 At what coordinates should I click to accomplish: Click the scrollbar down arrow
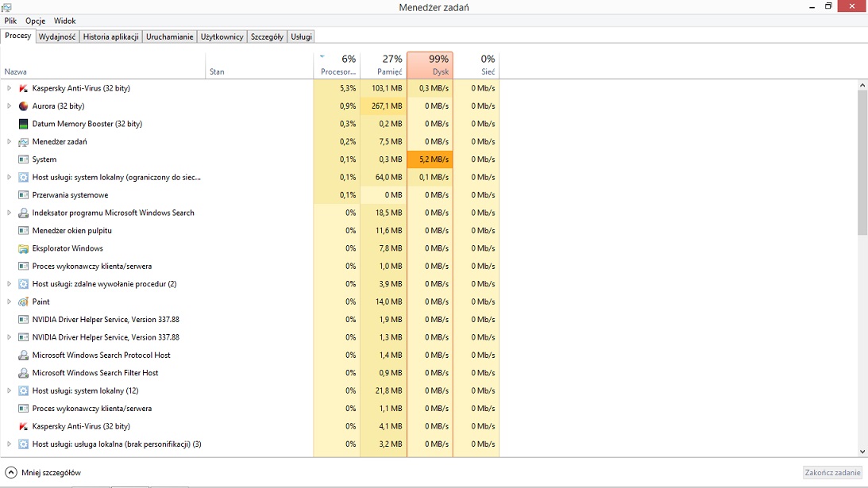coord(862,451)
